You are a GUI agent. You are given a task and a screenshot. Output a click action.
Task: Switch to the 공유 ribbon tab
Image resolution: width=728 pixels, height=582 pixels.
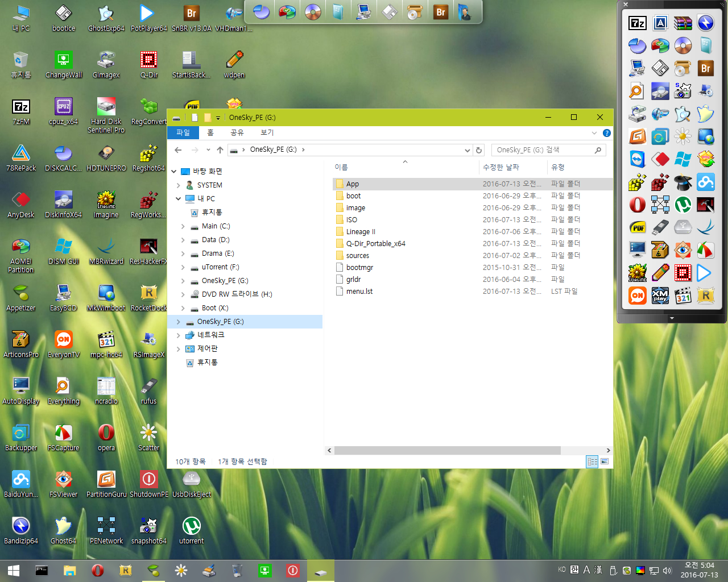[237, 132]
